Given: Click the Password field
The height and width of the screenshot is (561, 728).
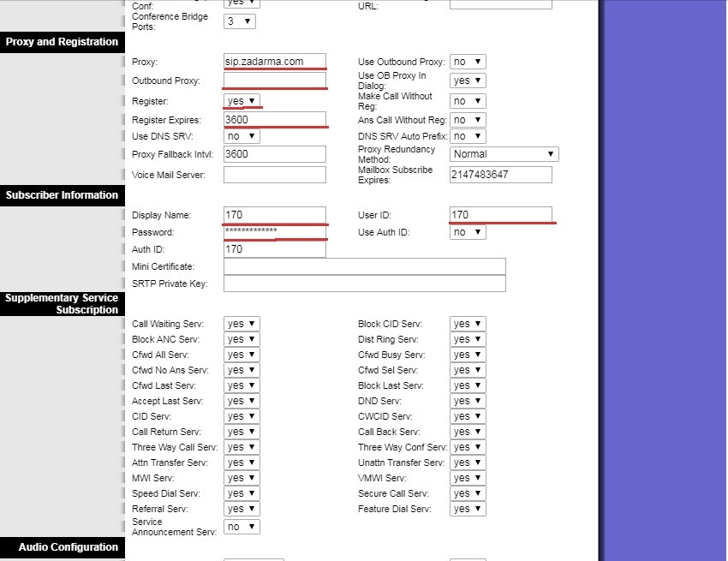Looking at the screenshot, I should (275, 232).
